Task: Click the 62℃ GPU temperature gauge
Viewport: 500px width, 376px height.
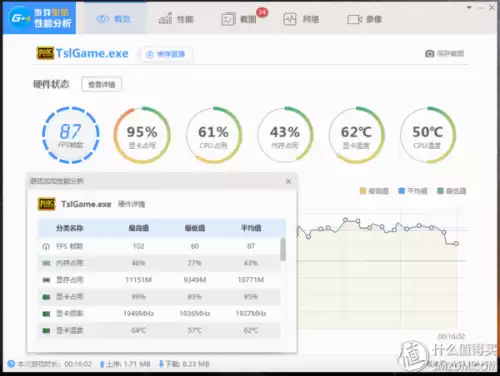Action: 356,135
